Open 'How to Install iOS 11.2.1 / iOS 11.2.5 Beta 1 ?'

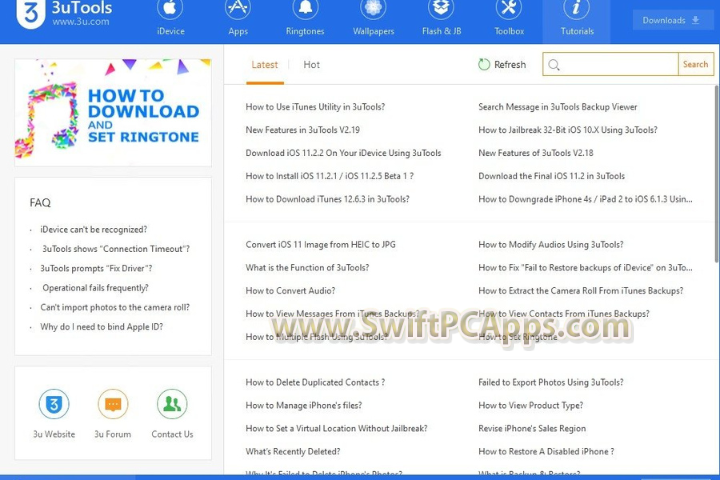(329, 175)
